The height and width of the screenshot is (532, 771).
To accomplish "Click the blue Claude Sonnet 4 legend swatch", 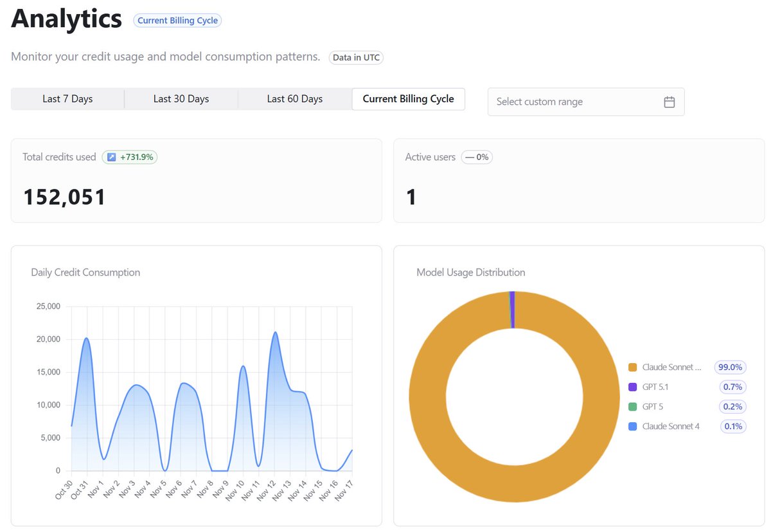I will (632, 426).
